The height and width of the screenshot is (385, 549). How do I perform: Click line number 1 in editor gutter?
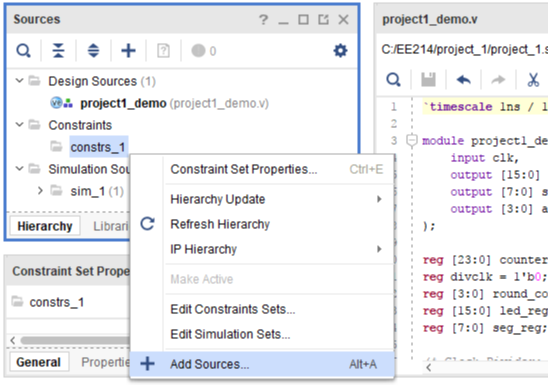coord(394,106)
